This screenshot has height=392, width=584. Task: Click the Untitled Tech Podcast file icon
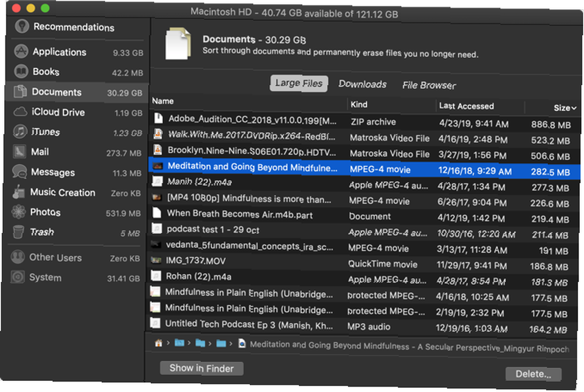[x=155, y=323]
